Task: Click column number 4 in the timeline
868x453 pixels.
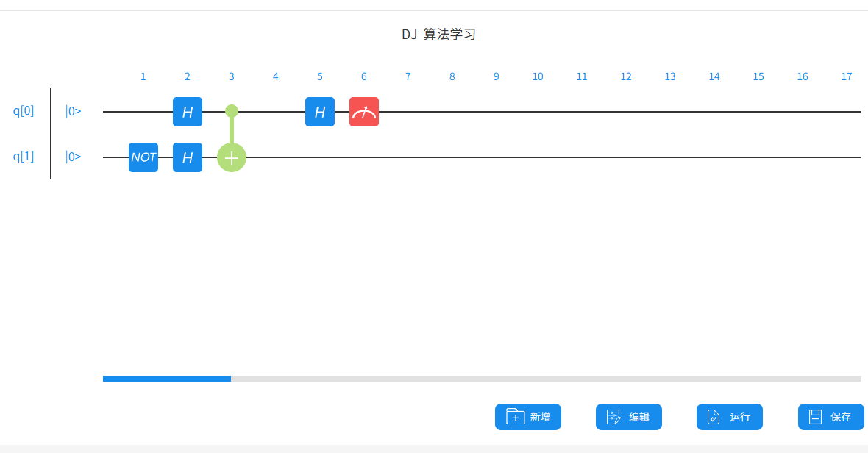Action: pyautogui.click(x=276, y=76)
